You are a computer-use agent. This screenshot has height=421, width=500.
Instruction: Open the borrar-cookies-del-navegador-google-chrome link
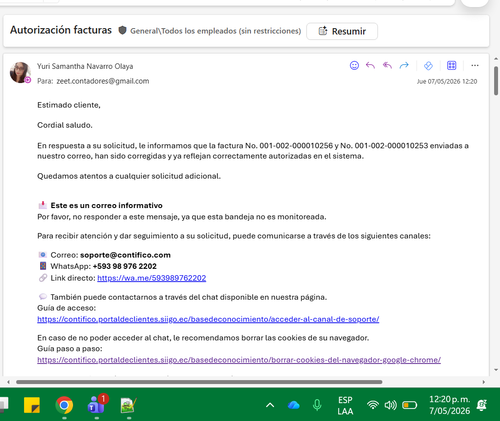click(x=239, y=360)
